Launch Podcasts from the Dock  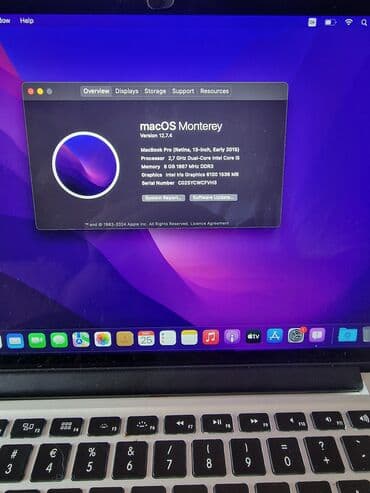[232, 337]
